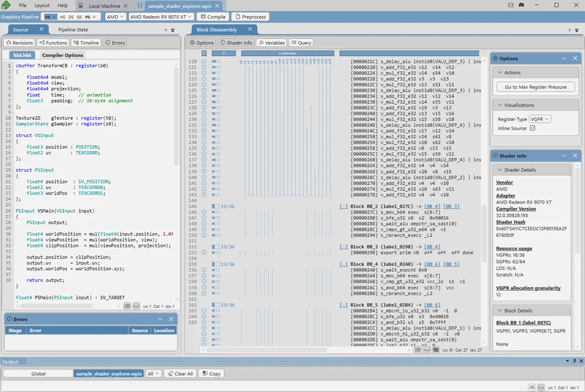This screenshot has height=392, width=585.
Task: Open the Revisions view in Source panel
Action: click(19, 42)
